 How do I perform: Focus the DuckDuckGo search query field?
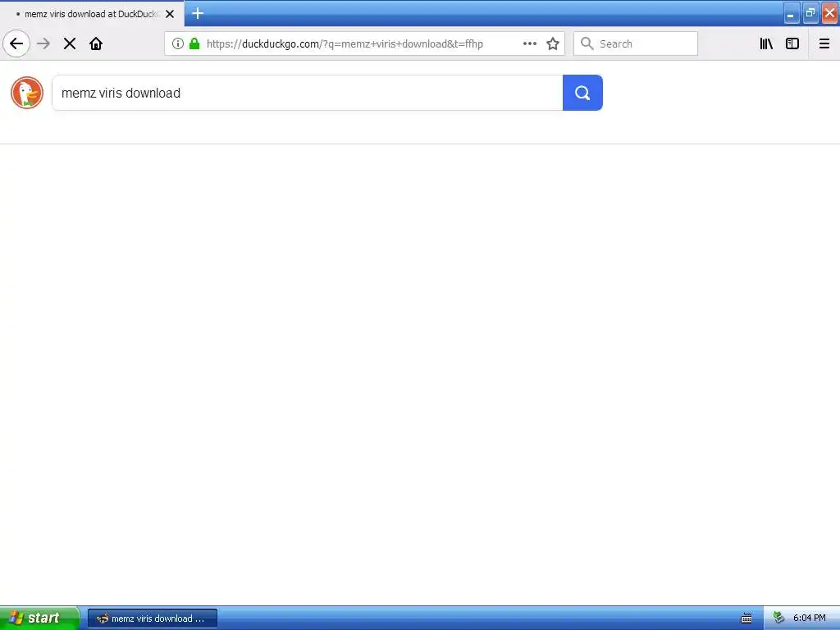(x=308, y=93)
